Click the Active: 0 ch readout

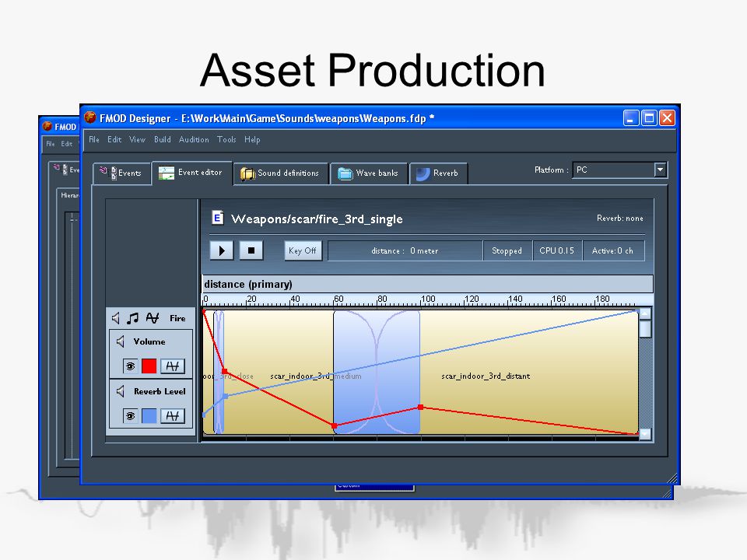coord(612,251)
